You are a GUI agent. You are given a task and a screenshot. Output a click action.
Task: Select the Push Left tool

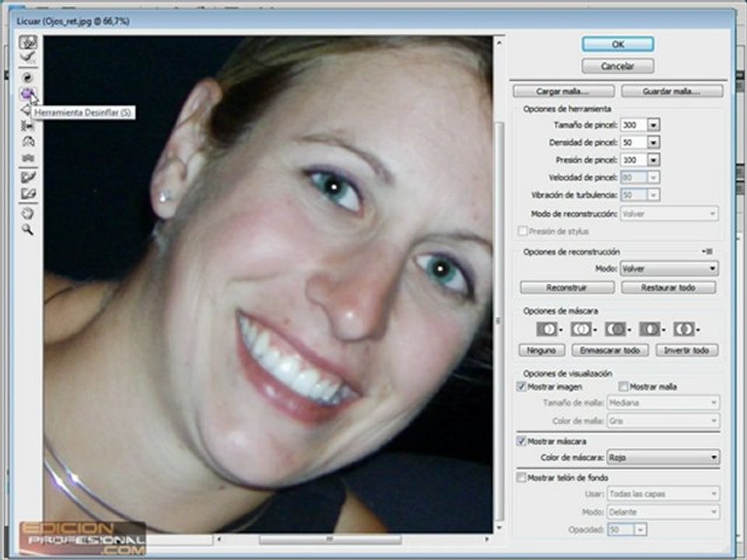pyautogui.click(x=28, y=126)
